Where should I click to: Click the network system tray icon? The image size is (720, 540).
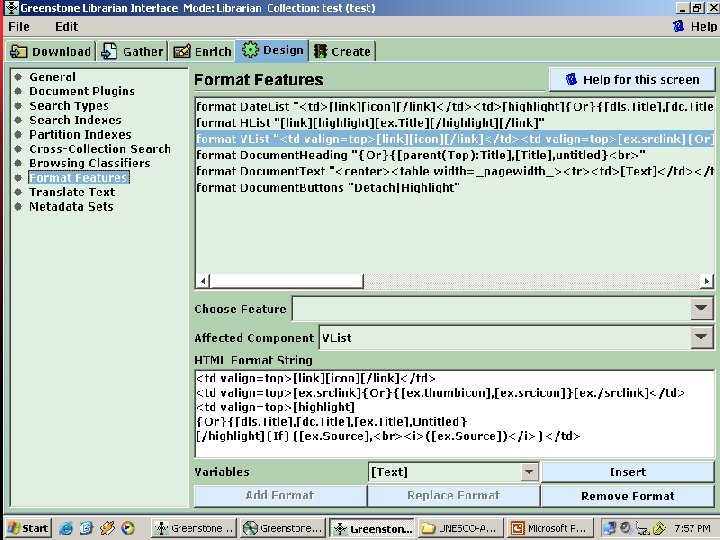[609, 529]
